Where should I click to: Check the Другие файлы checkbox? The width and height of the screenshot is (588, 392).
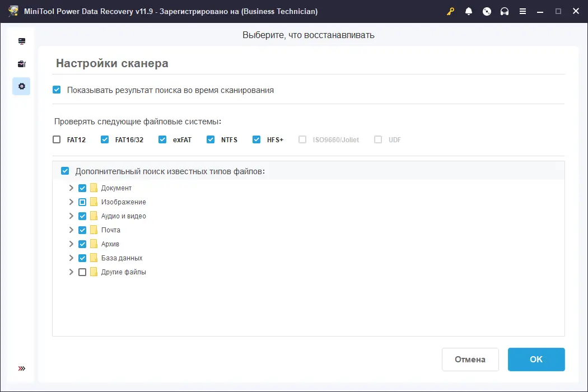tap(82, 272)
